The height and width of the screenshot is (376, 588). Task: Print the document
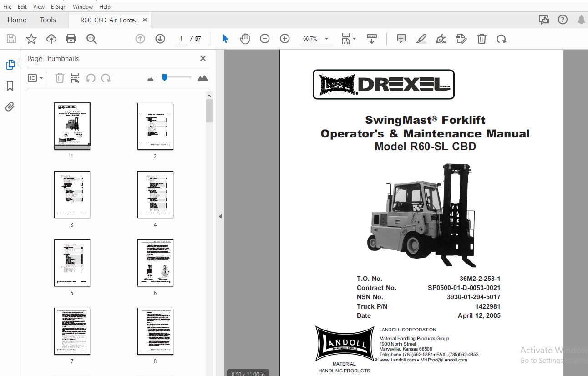tap(71, 39)
